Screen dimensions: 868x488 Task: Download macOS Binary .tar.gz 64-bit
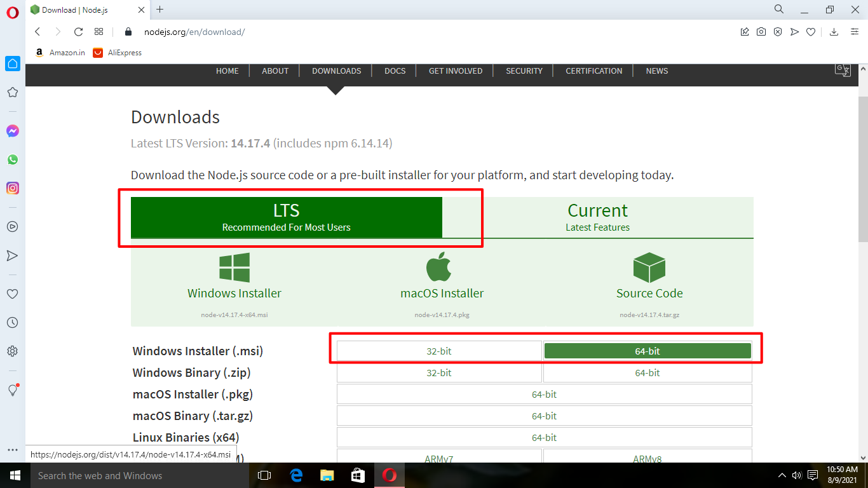(x=544, y=416)
